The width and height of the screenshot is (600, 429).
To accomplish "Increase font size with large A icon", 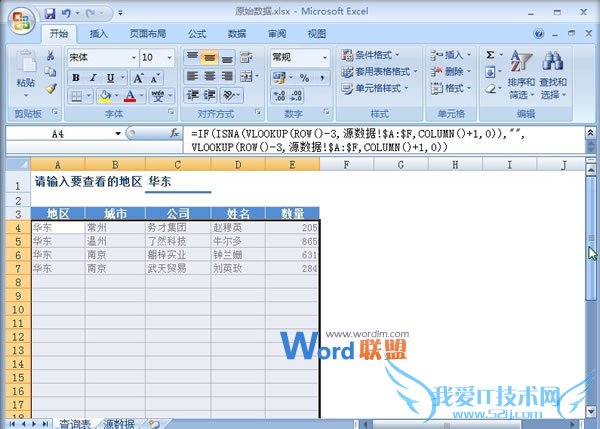I will [x=138, y=78].
